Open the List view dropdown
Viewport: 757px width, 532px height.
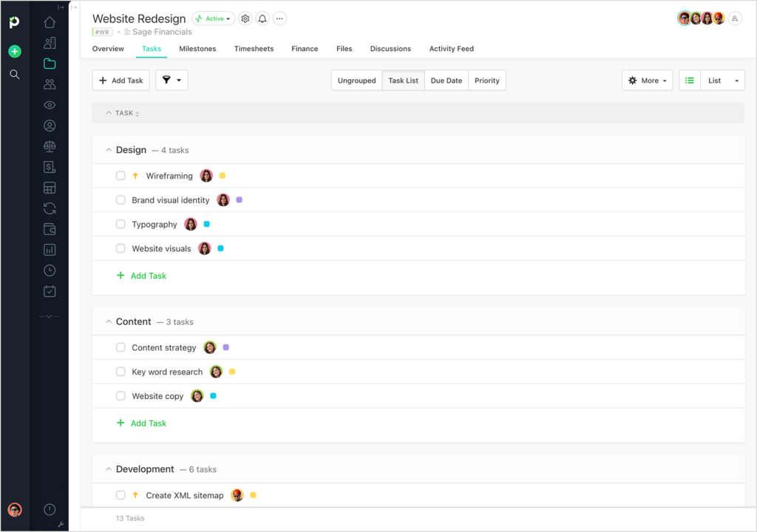[x=722, y=81]
